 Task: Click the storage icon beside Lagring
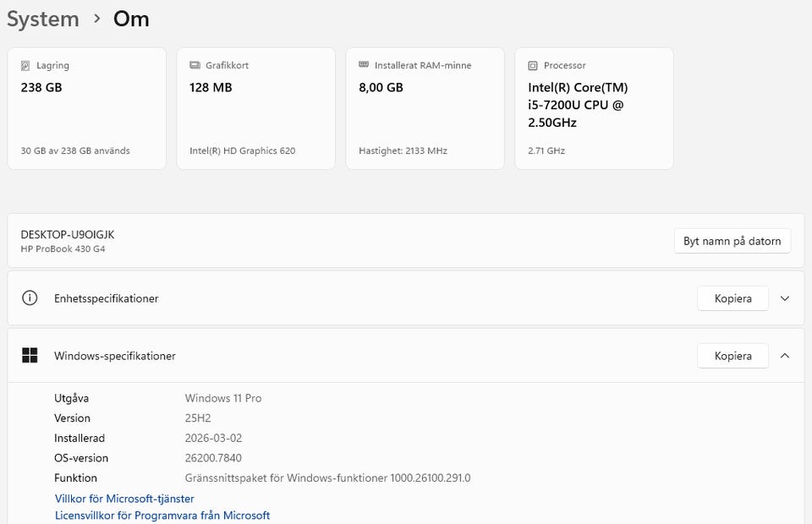click(x=25, y=65)
